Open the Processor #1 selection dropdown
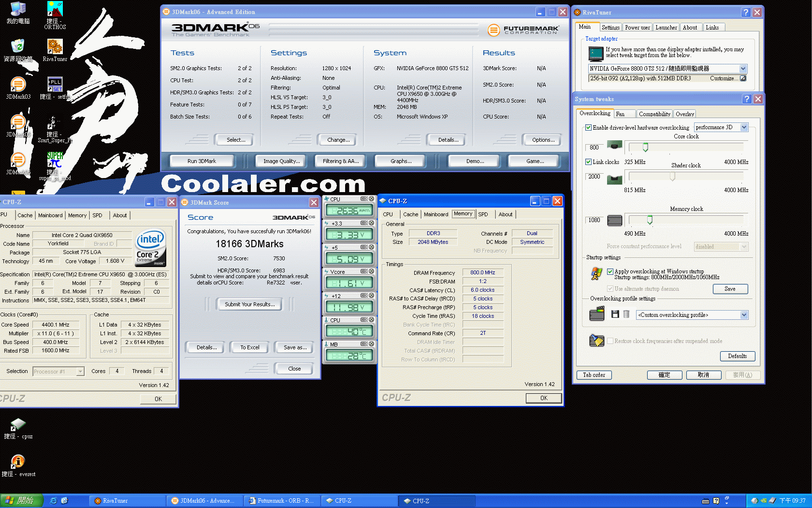This screenshot has height=508, width=812. (80, 372)
